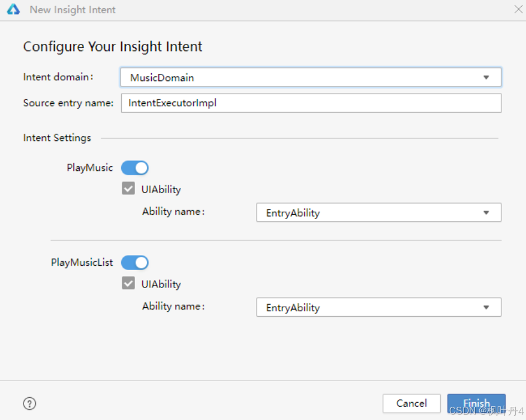This screenshot has width=526, height=420.
Task: Click the Ability name label under PlayMusic
Action: pos(173,212)
